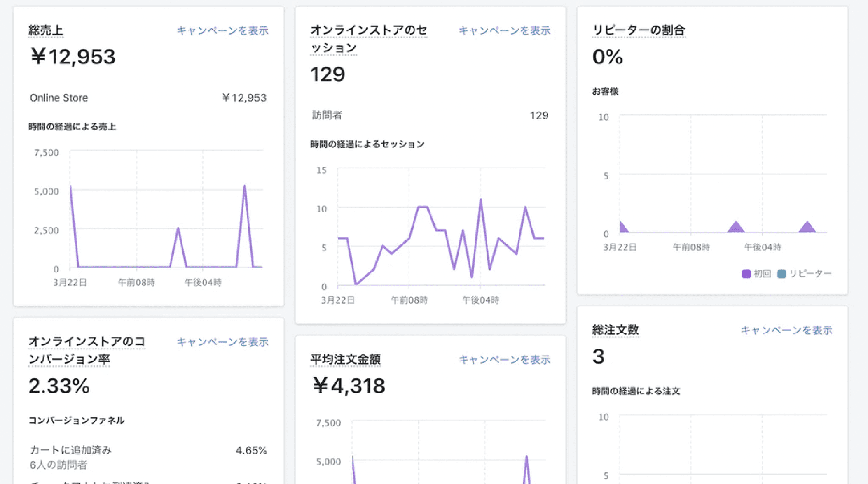The height and width of the screenshot is (484, 868).
Task: Click the final peak in the sales chart
Action: (245, 187)
